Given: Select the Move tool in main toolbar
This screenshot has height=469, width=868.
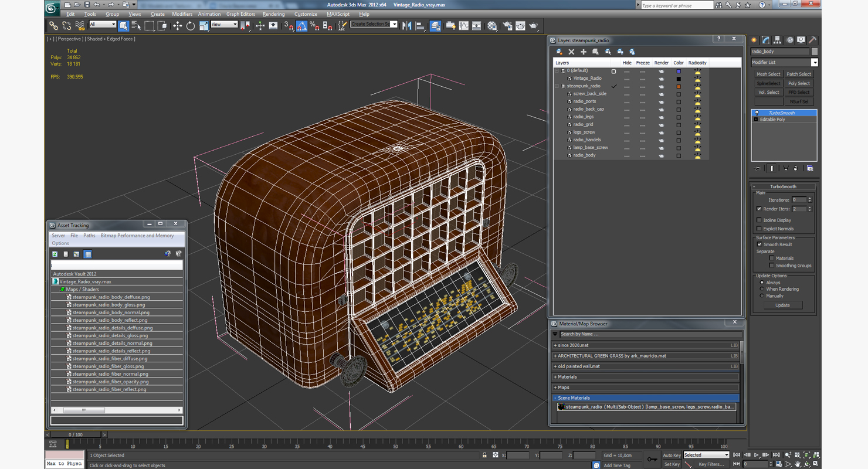Looking at the screenshot, I should [x=177, y=26].
